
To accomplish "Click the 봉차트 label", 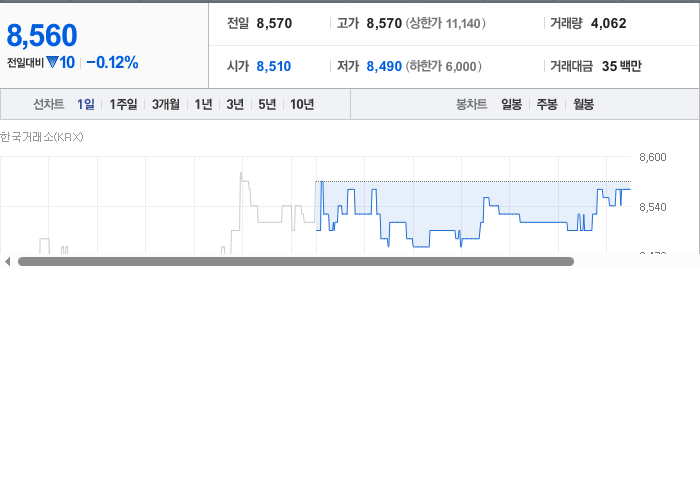I will [x=471, y=104].
